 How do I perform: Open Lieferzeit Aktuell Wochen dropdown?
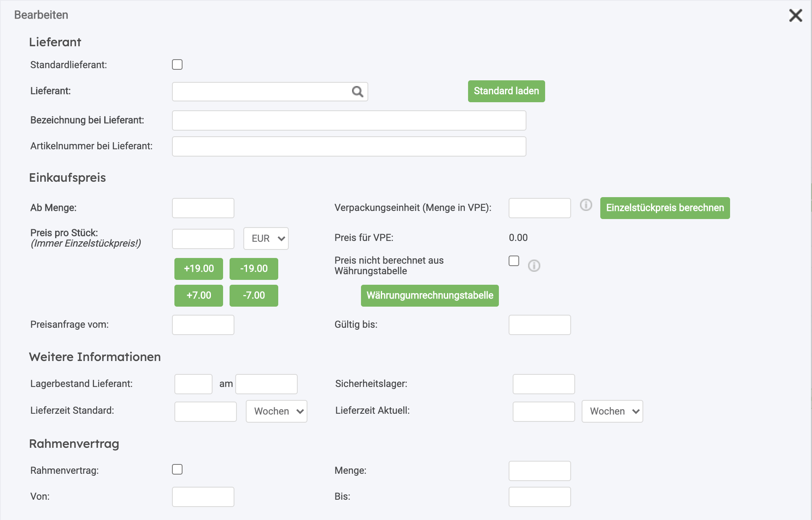click(612, 411)
